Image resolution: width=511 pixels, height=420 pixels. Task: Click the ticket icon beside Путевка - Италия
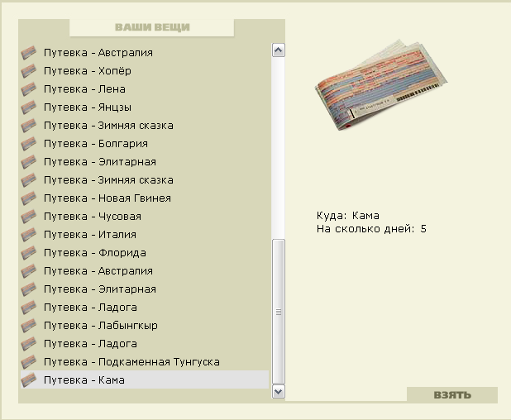[x=29, y=235]
